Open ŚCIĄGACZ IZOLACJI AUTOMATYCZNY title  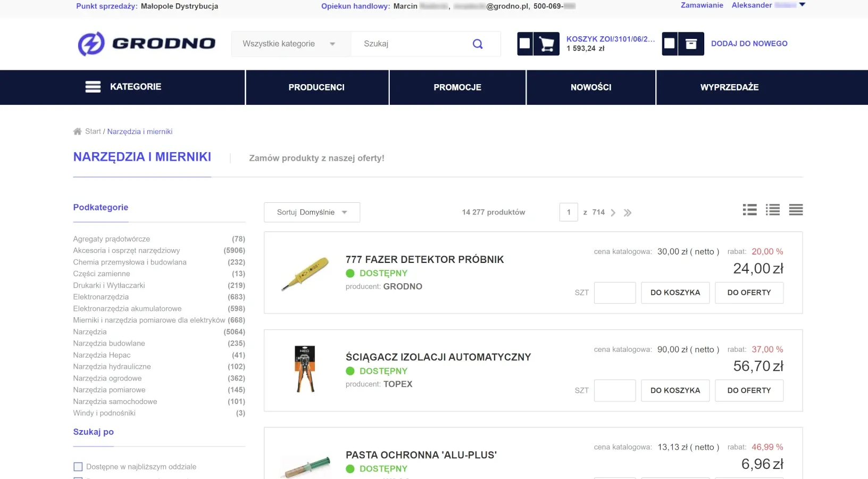click(x=438, y=357)
